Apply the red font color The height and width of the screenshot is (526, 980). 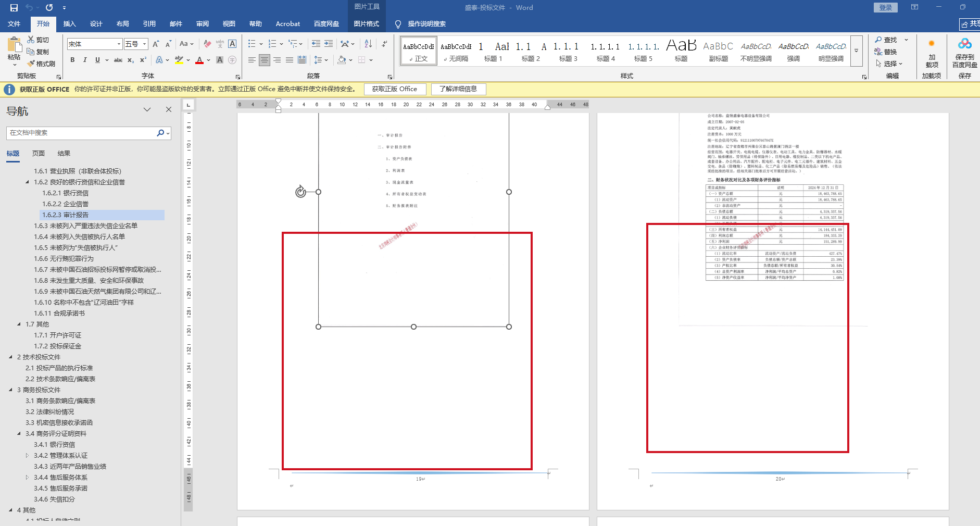(x=199, y=60)
